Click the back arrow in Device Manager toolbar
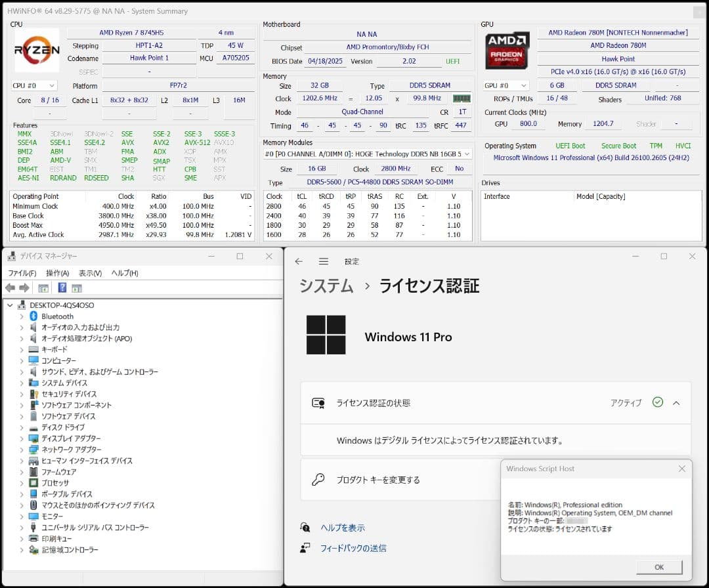Image resolution: width=709 pixels, height=588 pixels. click(11, 288)
